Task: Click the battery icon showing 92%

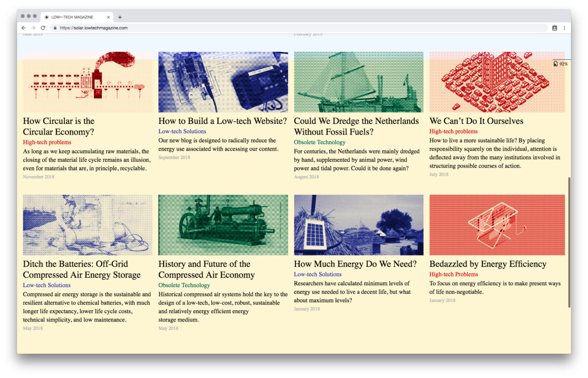Action: (556, 64)
